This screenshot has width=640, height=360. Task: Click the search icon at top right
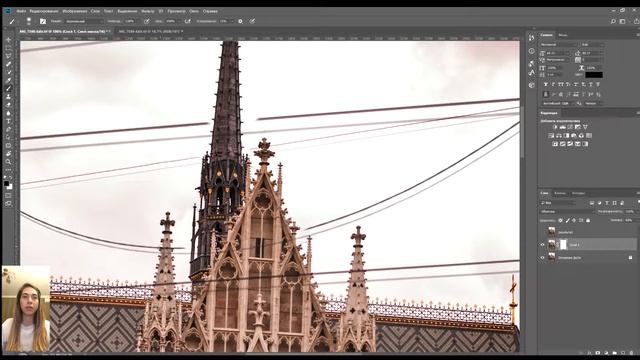point(613,21)
